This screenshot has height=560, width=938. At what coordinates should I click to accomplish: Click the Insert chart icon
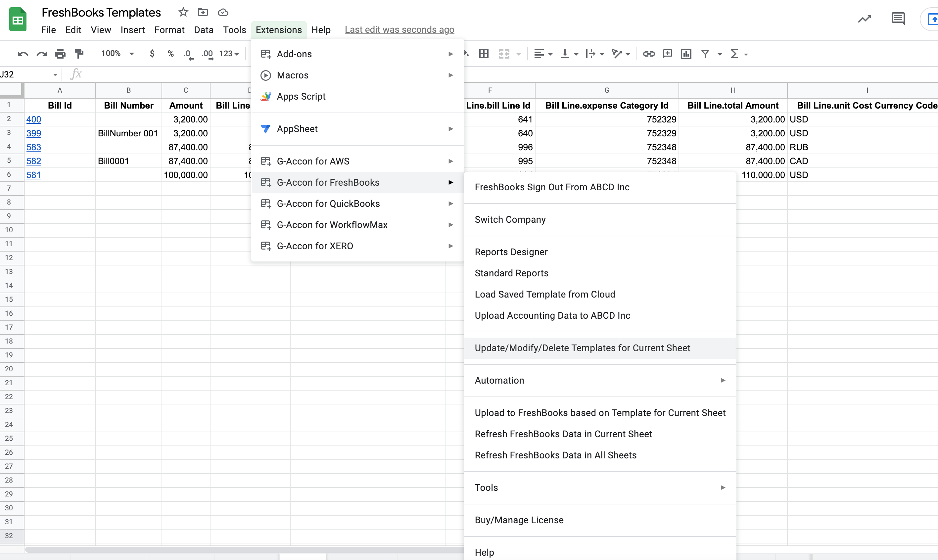[686, 54]
